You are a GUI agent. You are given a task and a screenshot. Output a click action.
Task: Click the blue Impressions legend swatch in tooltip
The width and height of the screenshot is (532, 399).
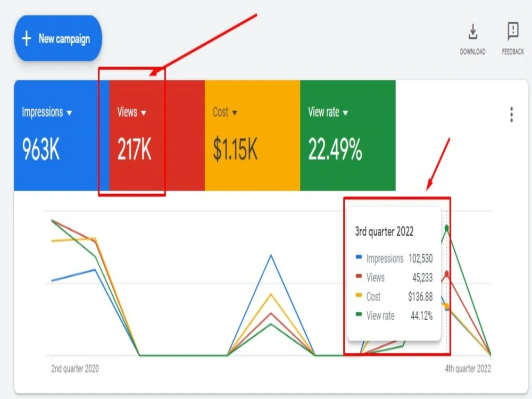pos(359,257)
